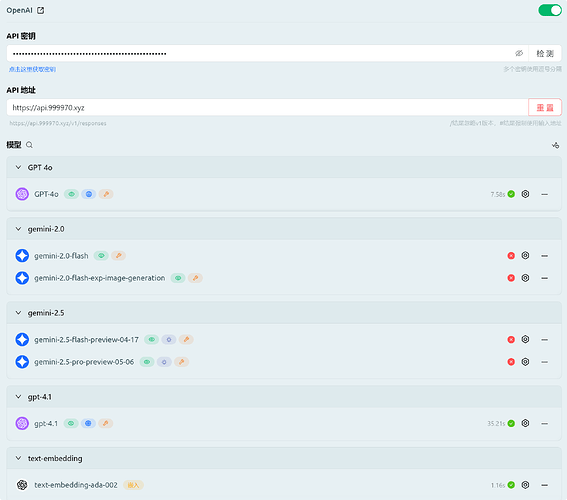
Task: Click red error status on gemini-2.5-flash-preview-04-17
Action: [x=511, y=339]
